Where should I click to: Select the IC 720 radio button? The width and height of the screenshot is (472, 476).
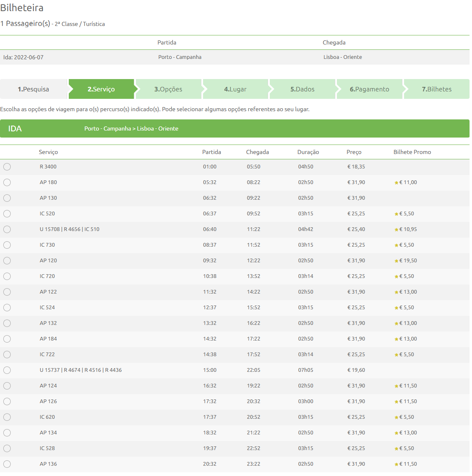pyautogui.click(x=7, y=276)
